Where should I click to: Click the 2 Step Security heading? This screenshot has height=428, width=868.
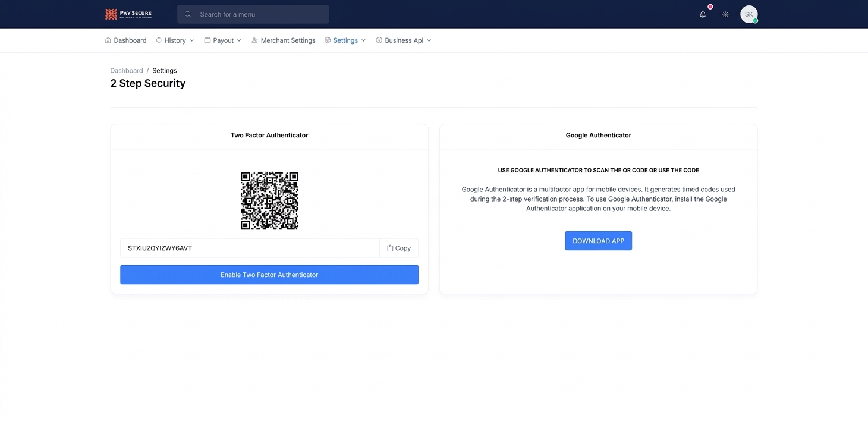(148, 83)
